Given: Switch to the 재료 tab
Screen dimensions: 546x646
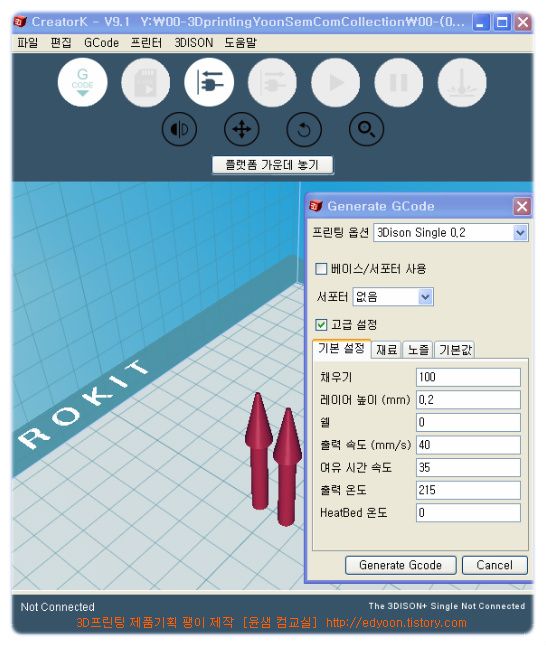Looking at the screenshot, I should (386, 350).
